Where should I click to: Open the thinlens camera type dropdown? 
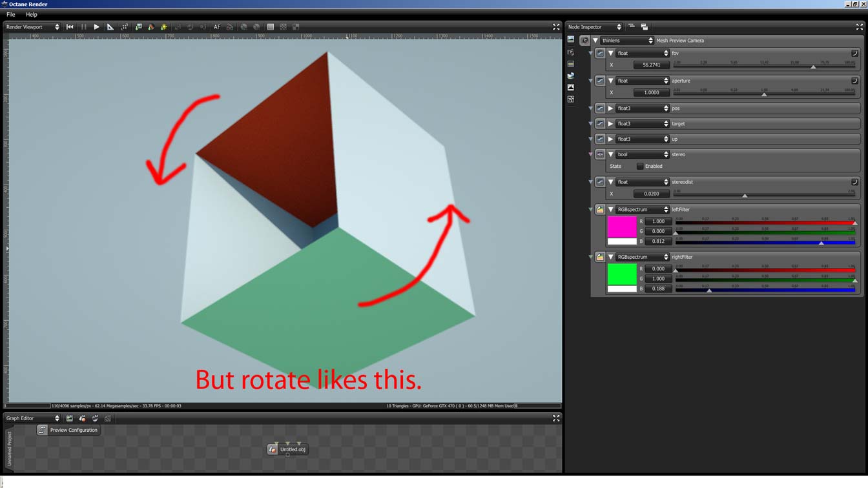point(627,41)
